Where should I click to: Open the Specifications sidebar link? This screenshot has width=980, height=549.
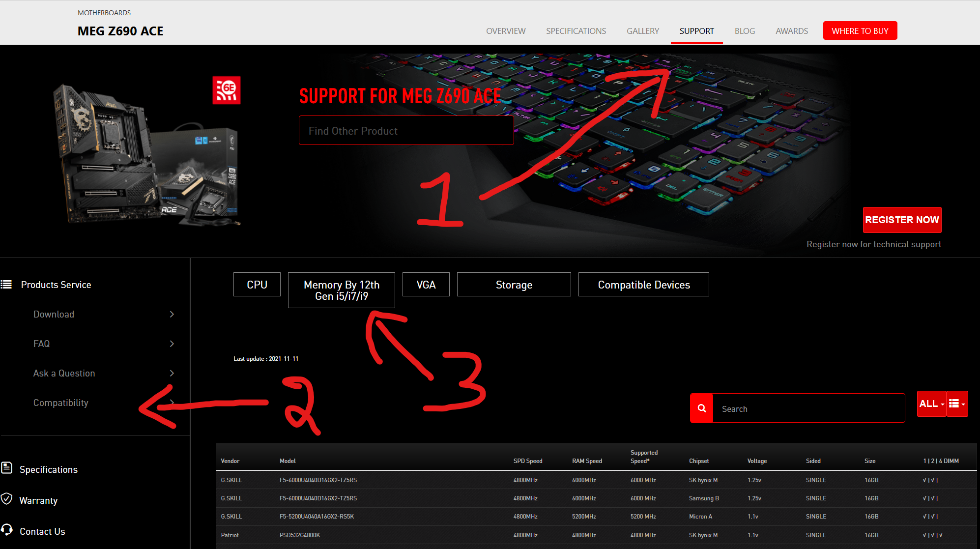pyautogui.click(x=49, y=469)
